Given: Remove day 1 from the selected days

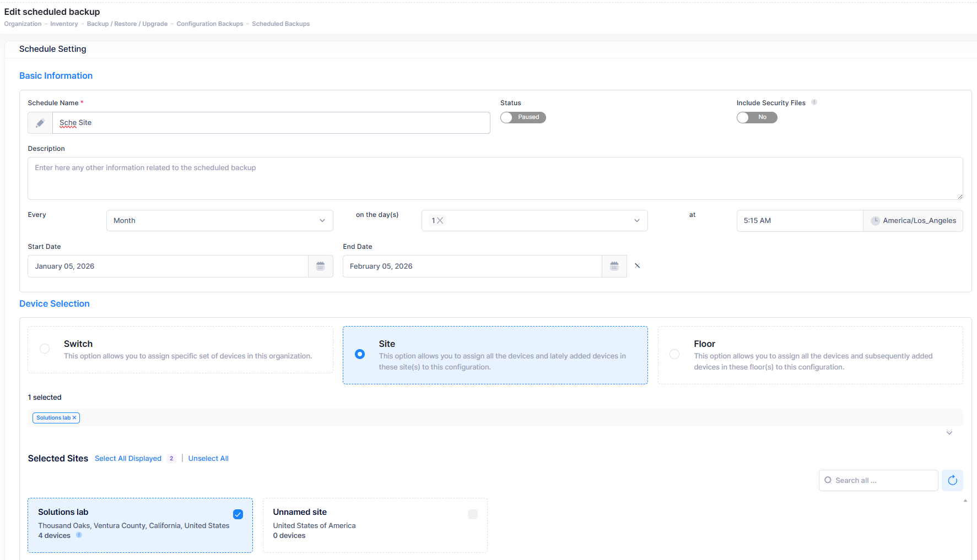Looking at the screenshot, I should pos(440,221).
